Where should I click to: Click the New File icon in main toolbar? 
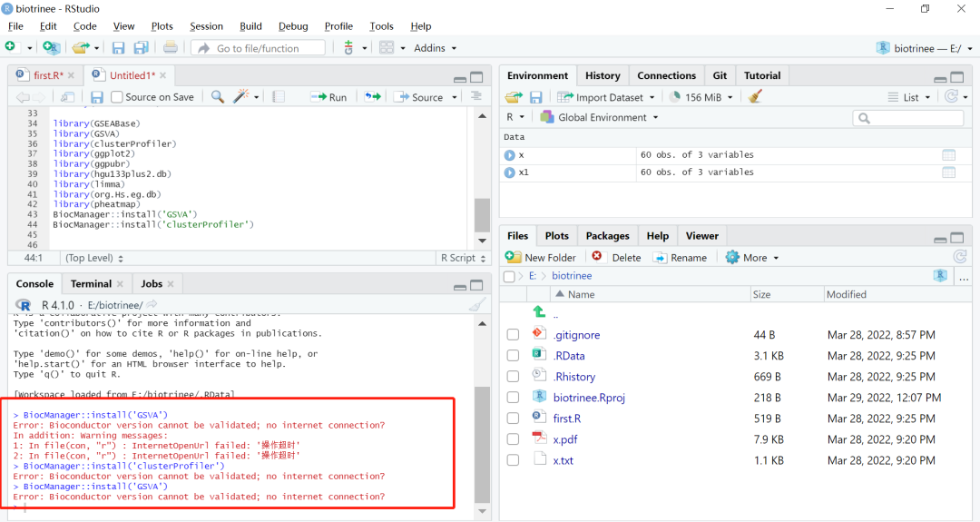click(11, 47)
